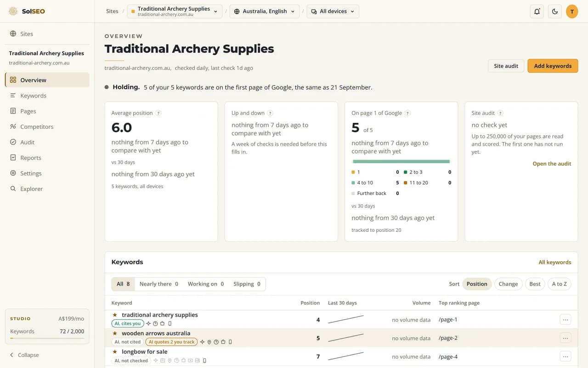Open the notifications bell
Image resolution: width=588 pixels, height=368 pixels.
pyautogui.click(x=537, y=11)
